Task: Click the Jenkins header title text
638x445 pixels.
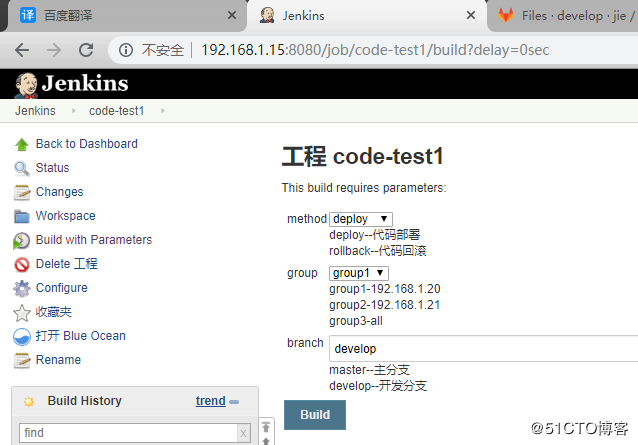Action: (85, 83)
